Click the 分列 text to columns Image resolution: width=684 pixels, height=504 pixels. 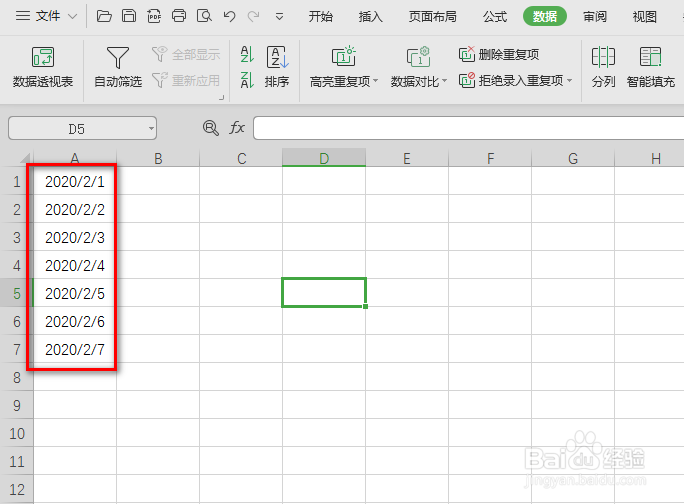(x=603, y=67)
